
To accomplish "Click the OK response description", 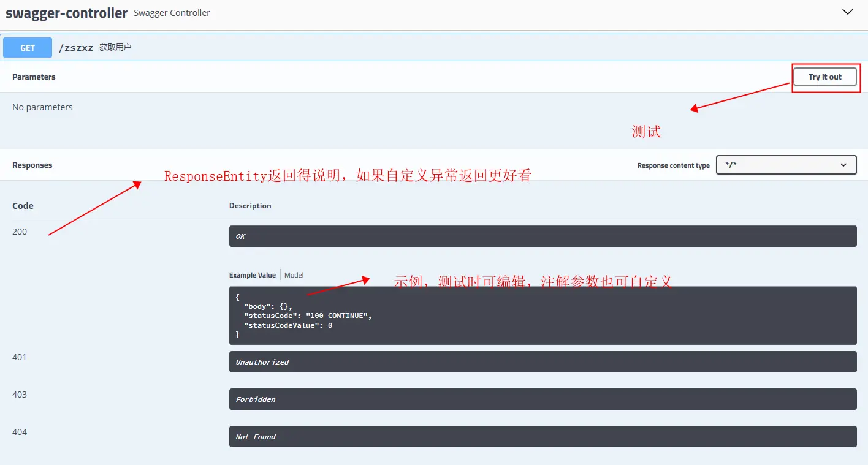I will click(543, 236).
